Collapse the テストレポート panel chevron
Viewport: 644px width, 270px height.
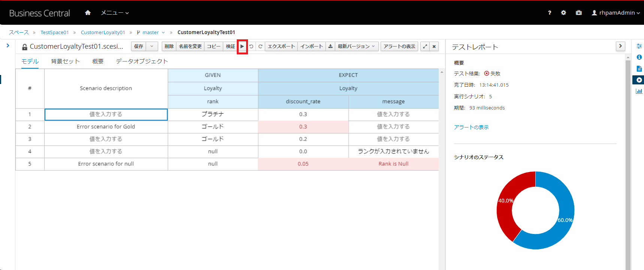[x=620, y=46]
